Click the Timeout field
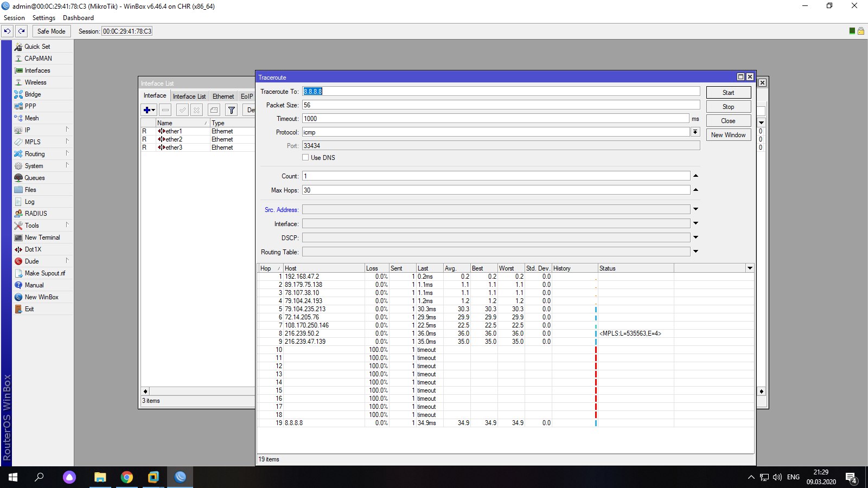The image size is (868, 488). pyautogui.click(x=496, y=119)
